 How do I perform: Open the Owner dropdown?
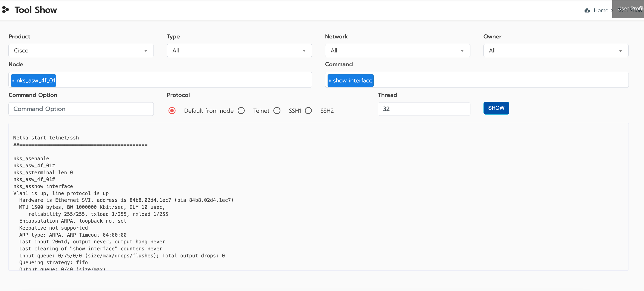(x=556, y=51)
